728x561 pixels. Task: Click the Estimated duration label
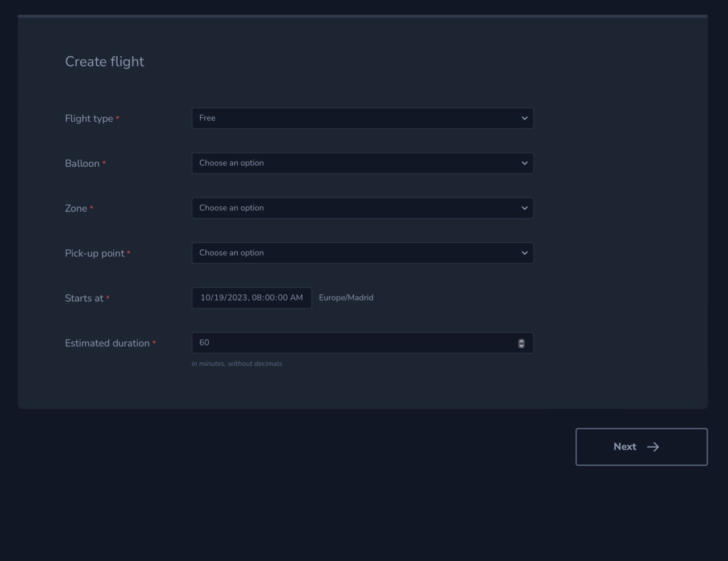coord(108,343)
